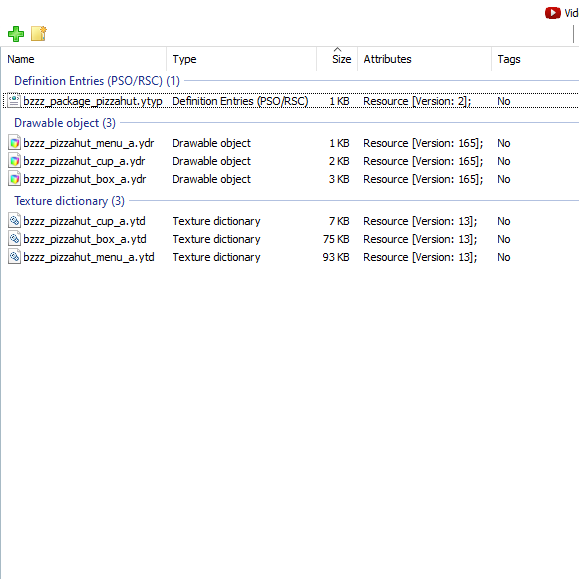Click Type cell of bzzz_package_pizzahut.ytyp

tap(240, 101)
